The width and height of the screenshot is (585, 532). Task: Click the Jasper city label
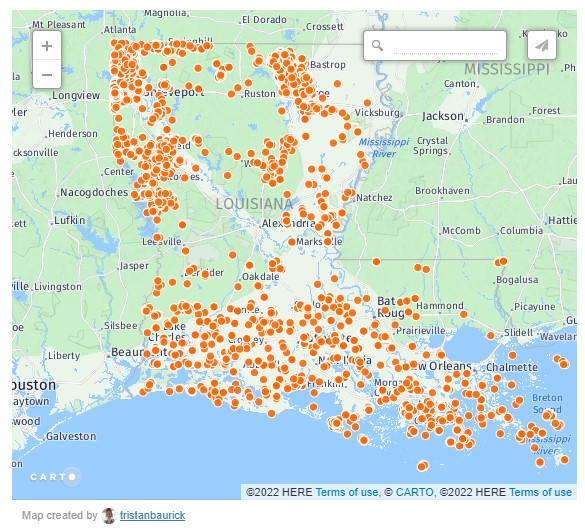click(x=134, y=266)
